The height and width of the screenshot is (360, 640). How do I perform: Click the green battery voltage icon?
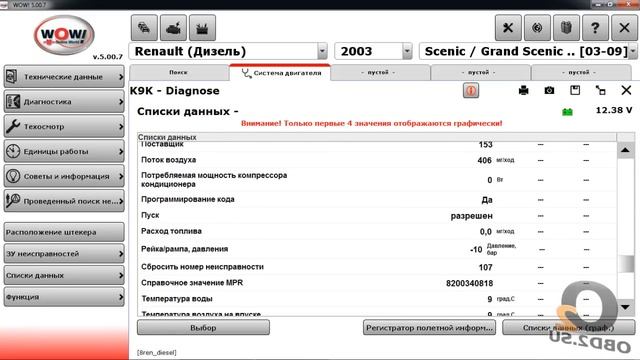[567, 111]
